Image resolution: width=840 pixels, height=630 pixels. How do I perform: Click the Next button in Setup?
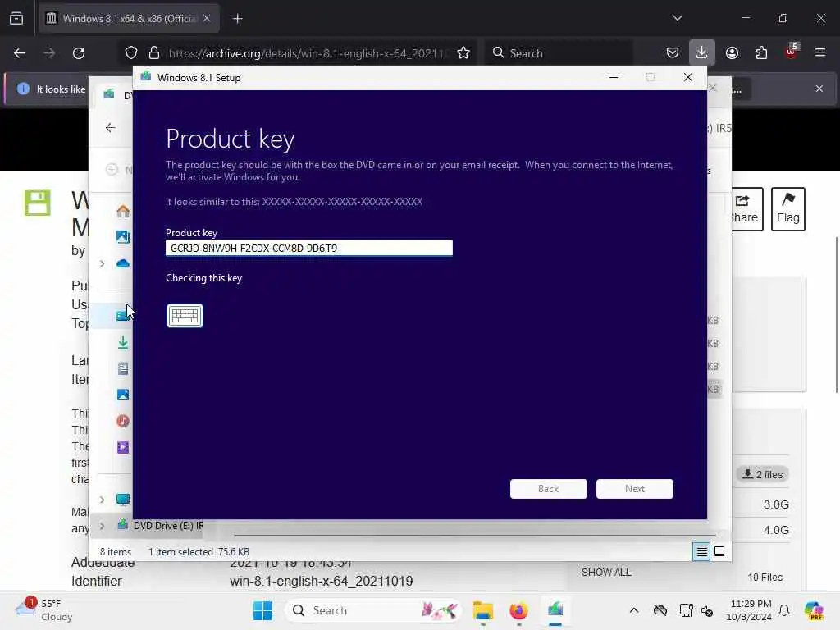click(634, 489)
